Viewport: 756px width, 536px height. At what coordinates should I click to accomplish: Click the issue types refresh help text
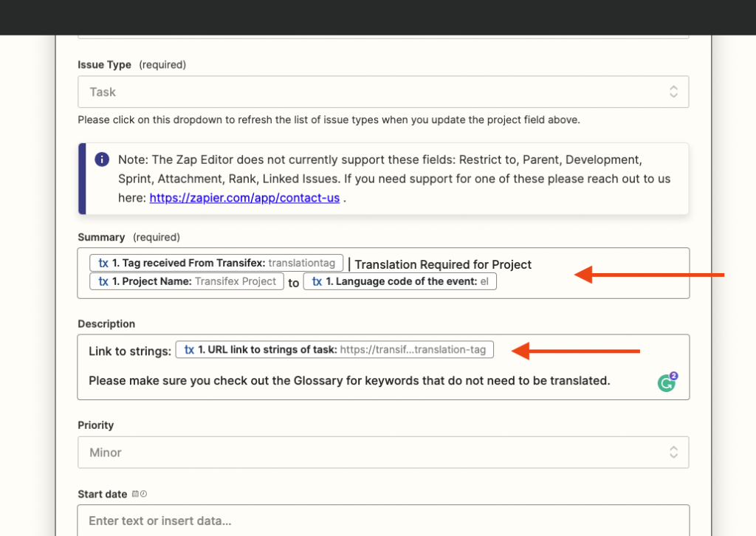point(329,120)
